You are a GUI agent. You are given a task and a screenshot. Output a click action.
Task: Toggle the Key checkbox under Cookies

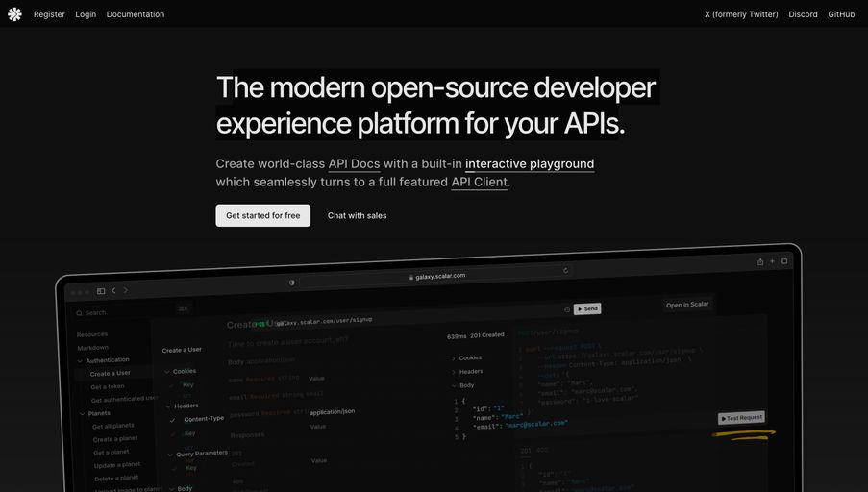174,385
